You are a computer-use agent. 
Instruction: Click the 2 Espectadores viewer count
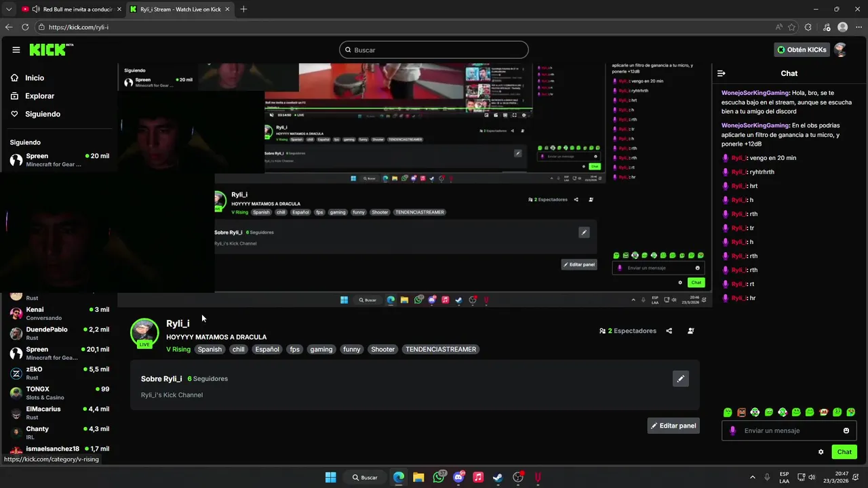point(628,331)
